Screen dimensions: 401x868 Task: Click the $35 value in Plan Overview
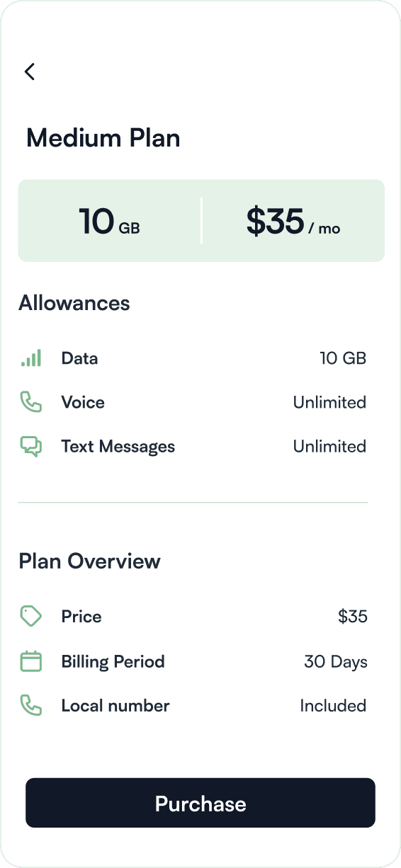(x=353, y=617)
